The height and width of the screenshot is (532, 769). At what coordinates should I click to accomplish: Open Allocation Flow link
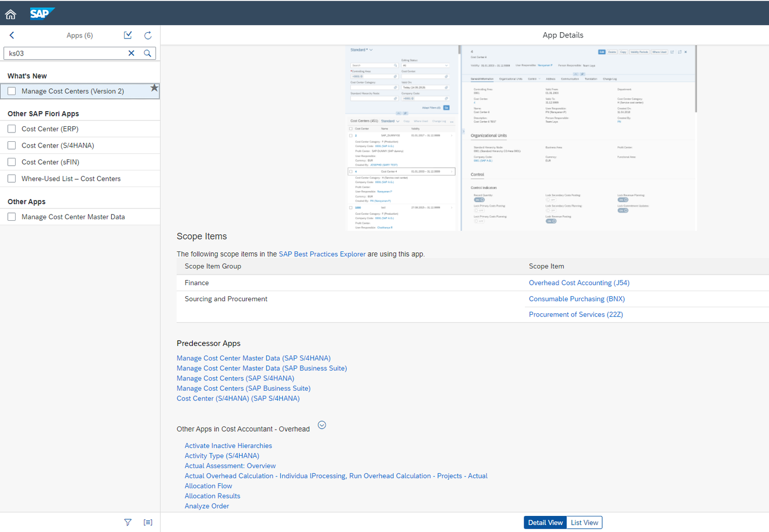coord(208,486)
